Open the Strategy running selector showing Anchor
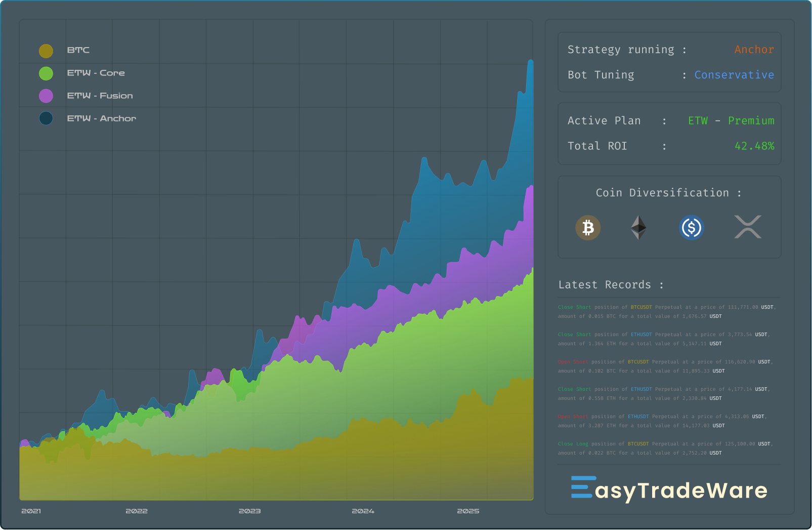The height and width of the screenshot is (530, 812). 754,49
